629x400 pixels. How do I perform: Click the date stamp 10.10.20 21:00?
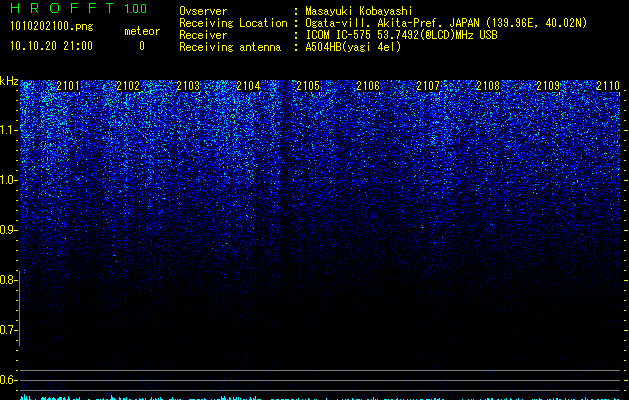51,46
